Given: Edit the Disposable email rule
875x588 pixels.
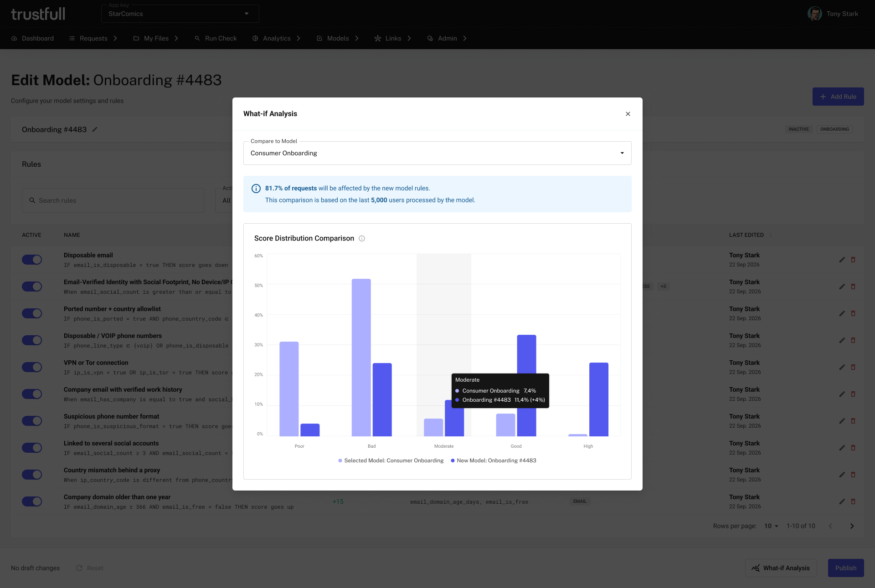Looking at the screenshot, I should pos(842,260).
